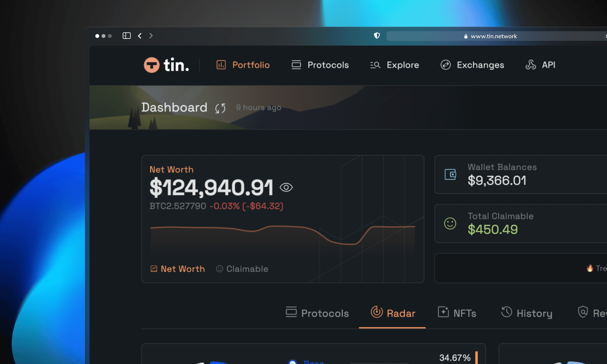This screenshot has height=364, width=607.
Task: Click the refresh icon next to Dashboard
Action: (x=220, y=108)
